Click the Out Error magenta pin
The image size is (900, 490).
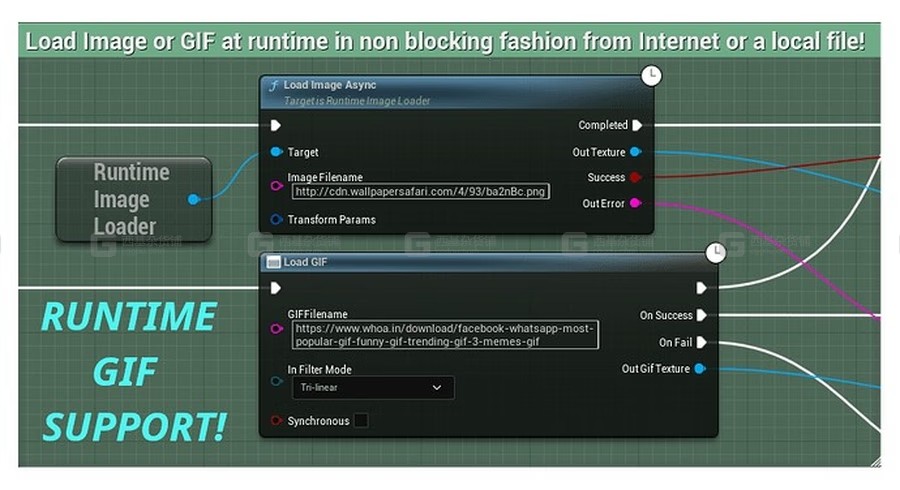636,204
